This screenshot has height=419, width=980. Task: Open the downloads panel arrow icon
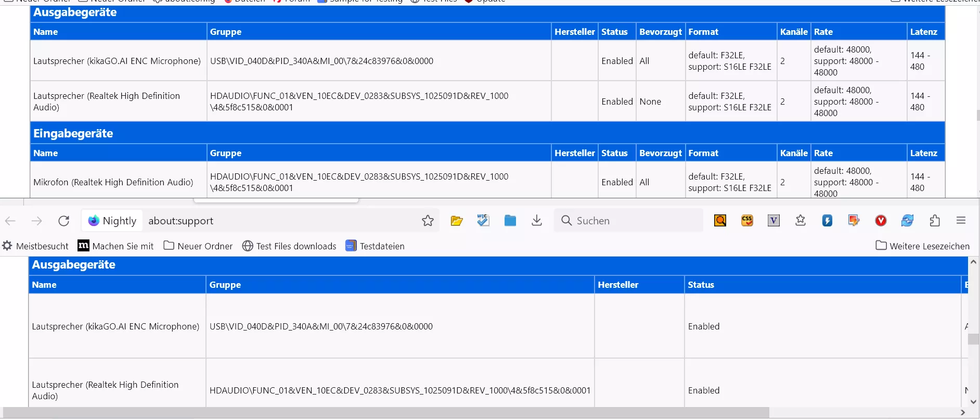click(537, 221)
